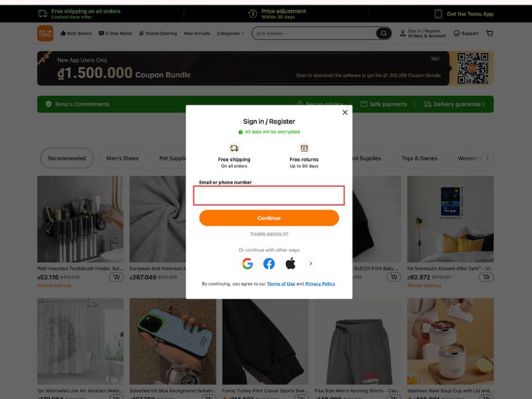This screenshot has width=532, height=399.
Task: Open the Terms of Use link
Action: pyautogui.click(x=281, y=284)
